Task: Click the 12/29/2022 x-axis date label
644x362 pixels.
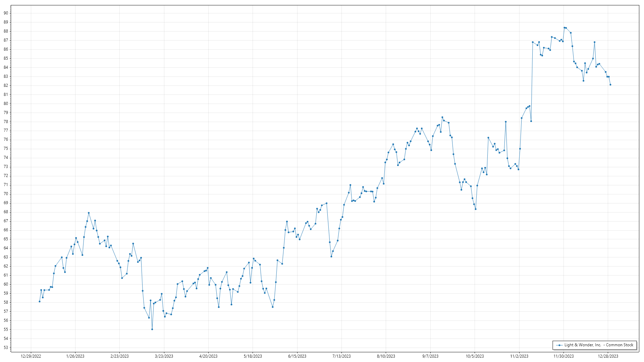Action: click(31, 356)
